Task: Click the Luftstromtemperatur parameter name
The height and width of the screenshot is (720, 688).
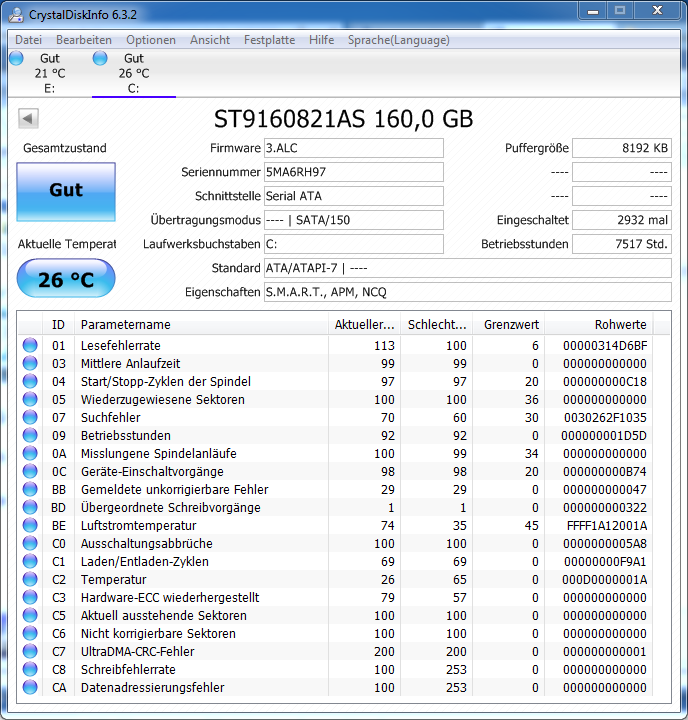Action: 138,525
